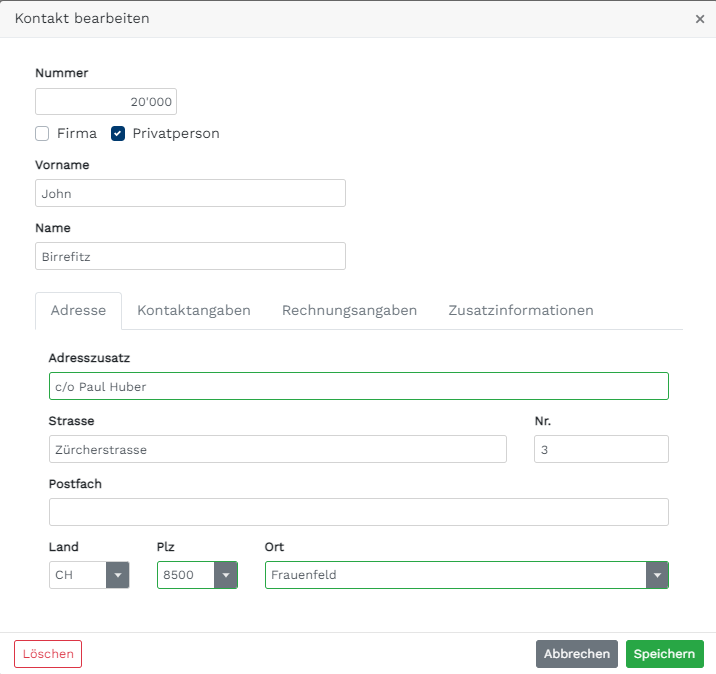
Task: Click the house number Nr. field
Action: click(601, 449)
